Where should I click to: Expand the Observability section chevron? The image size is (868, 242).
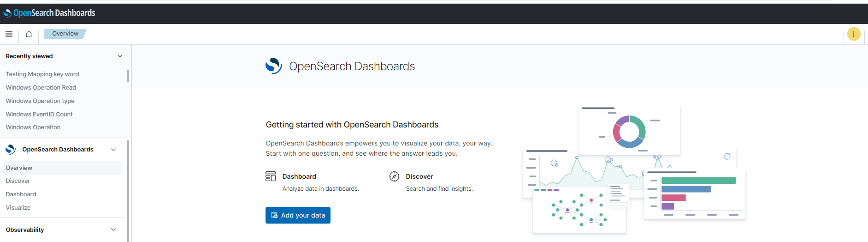coord(113,230)
